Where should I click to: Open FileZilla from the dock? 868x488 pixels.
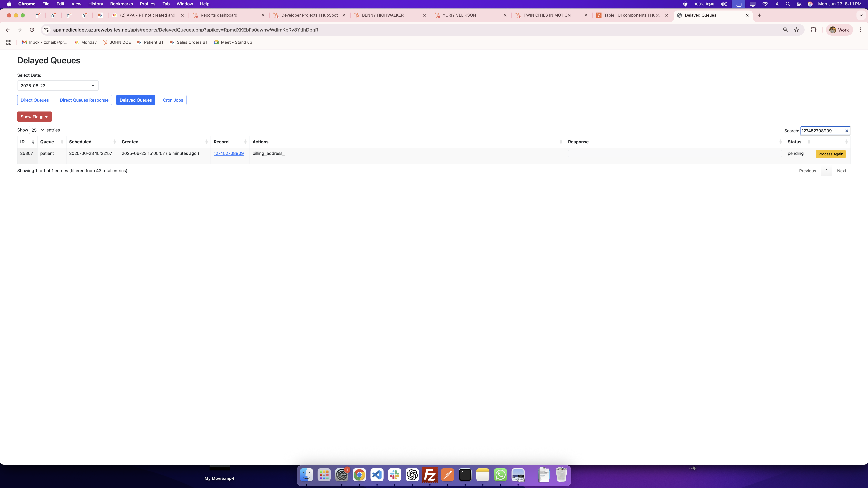click(x=430, y=475)
